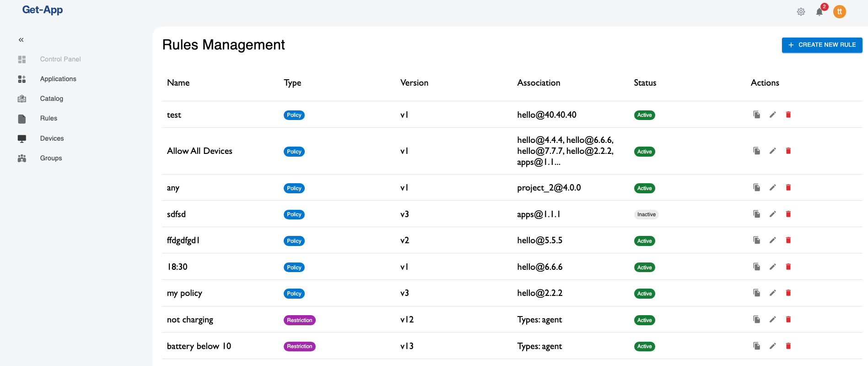Viewport: 868px width, 366px height.
Task: Edit the 'Allow All Devices' rule
Action: [772, 151]
